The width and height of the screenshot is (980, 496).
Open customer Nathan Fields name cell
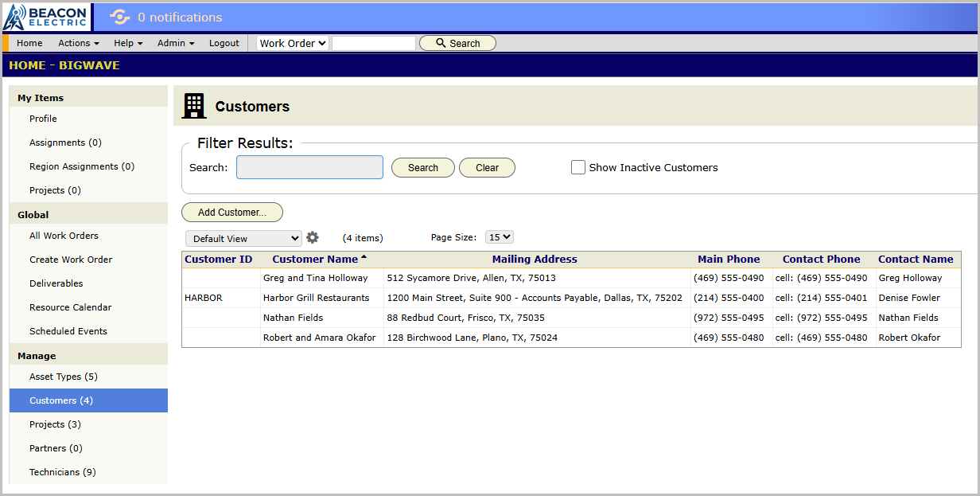294,318
